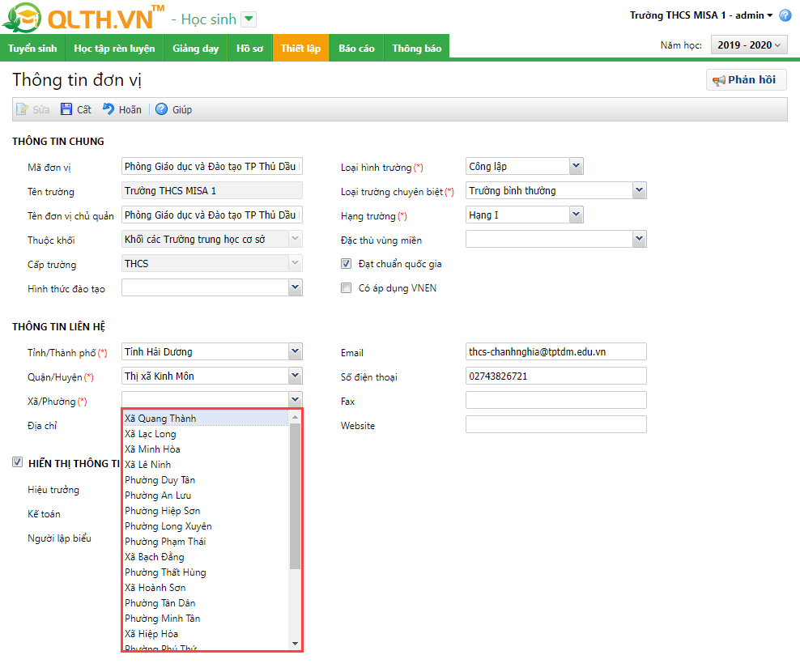Click the Cấp trường THCS dropdown
The image size is (800, 672).
[211, 263]
